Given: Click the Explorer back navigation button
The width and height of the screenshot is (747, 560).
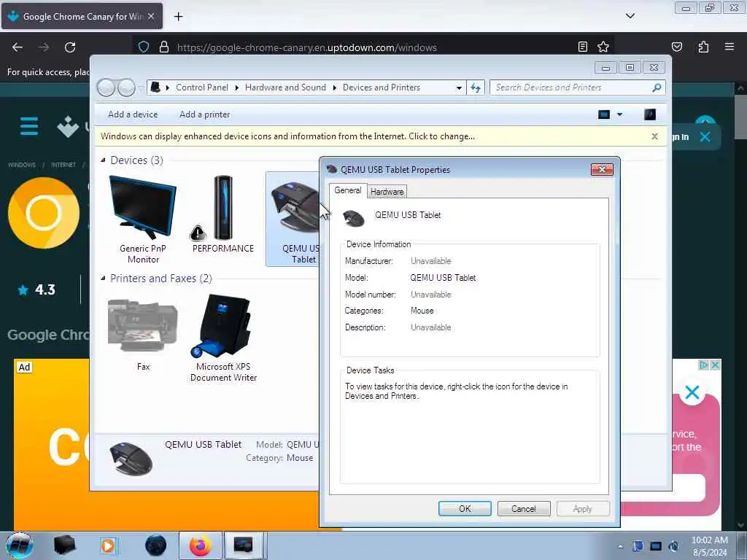Looking at the screenshot, I should tap(106, 87).
